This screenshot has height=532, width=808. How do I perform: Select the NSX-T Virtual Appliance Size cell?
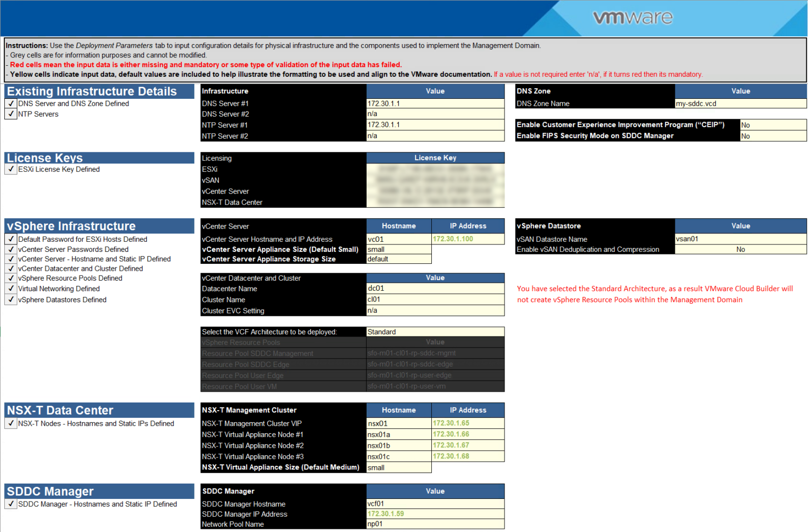point(399,467)
